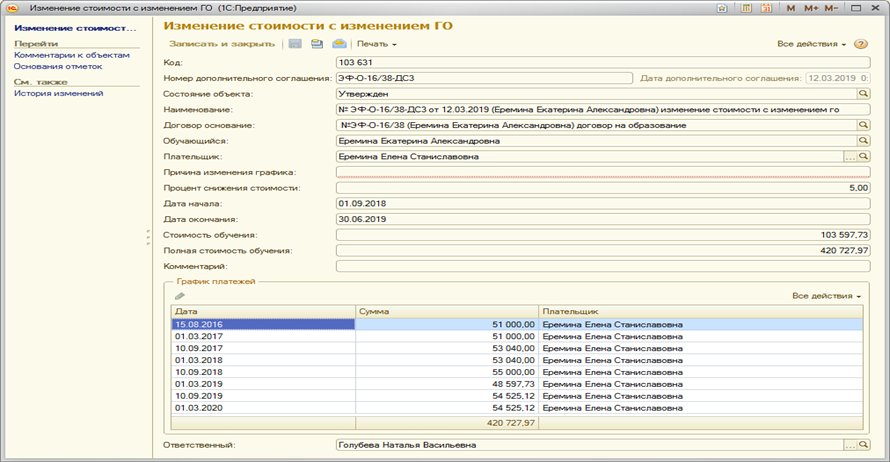Image resolution: width=890 pixels, height=462 pixels.
Task: Click the save (floppy disk) toolbar icon
Action: click(295, 44)
